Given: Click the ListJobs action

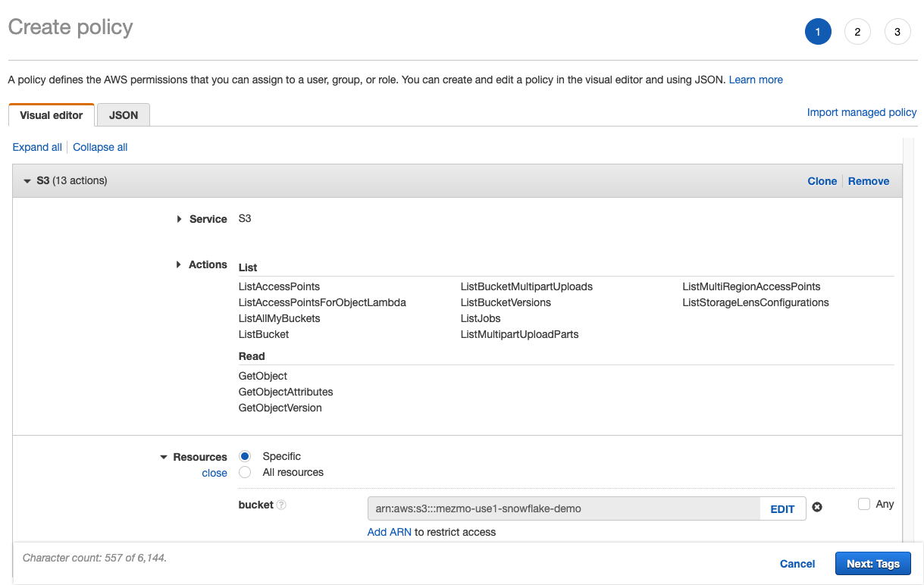Looking at the screenshot, I should (x=481, y=318).
